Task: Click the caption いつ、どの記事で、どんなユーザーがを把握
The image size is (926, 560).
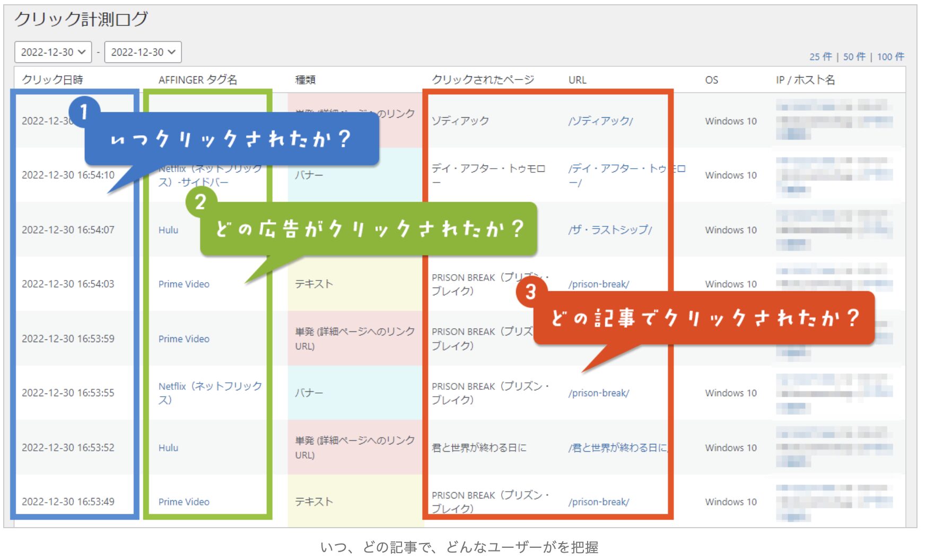Action: (459, 547)
